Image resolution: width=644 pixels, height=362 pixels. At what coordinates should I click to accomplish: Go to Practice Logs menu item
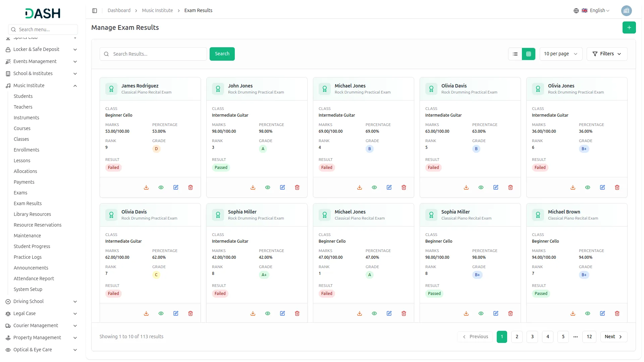coord(28,257)
